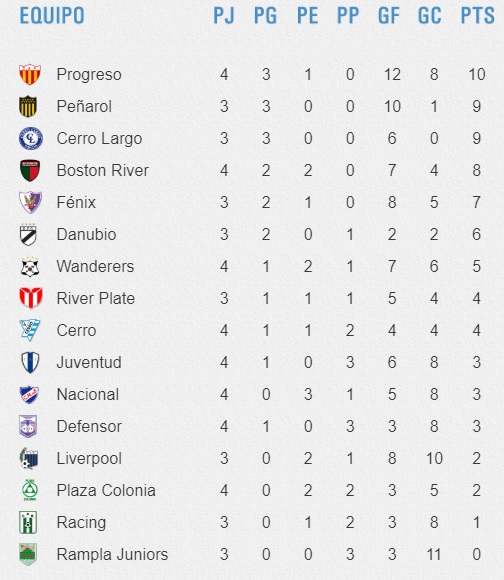
Task: Click the Boston River red-green shield
Action: pos(30,171)
